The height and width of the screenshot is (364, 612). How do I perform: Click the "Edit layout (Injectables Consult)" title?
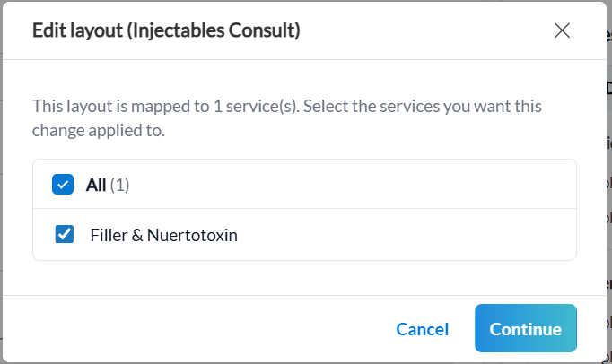pyautogui.click(x=166, y=30)
